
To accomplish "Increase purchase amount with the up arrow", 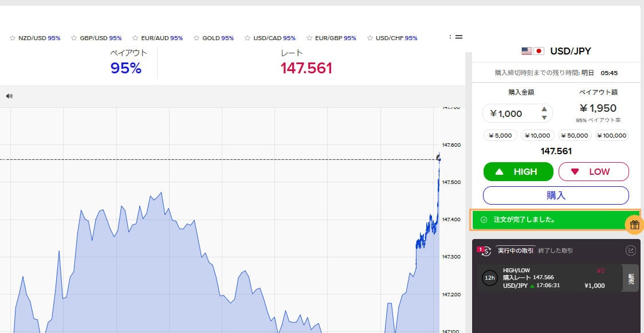I will coord(544,109).
